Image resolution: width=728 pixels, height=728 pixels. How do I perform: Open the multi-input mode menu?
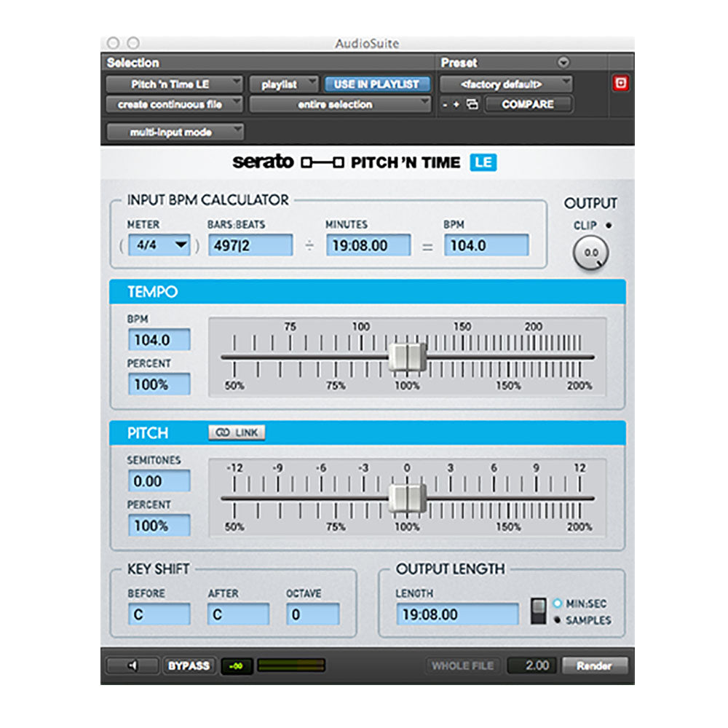tap(175, 132)
